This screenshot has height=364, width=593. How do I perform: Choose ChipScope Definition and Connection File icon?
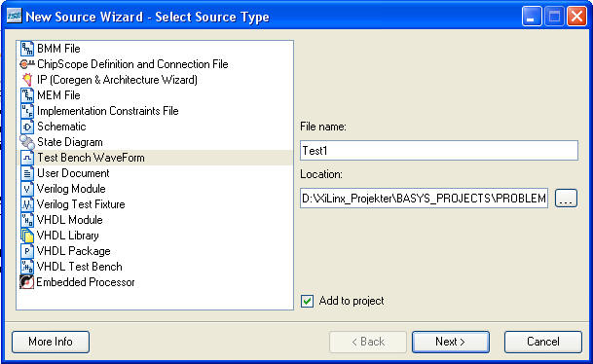click(27, 64)
